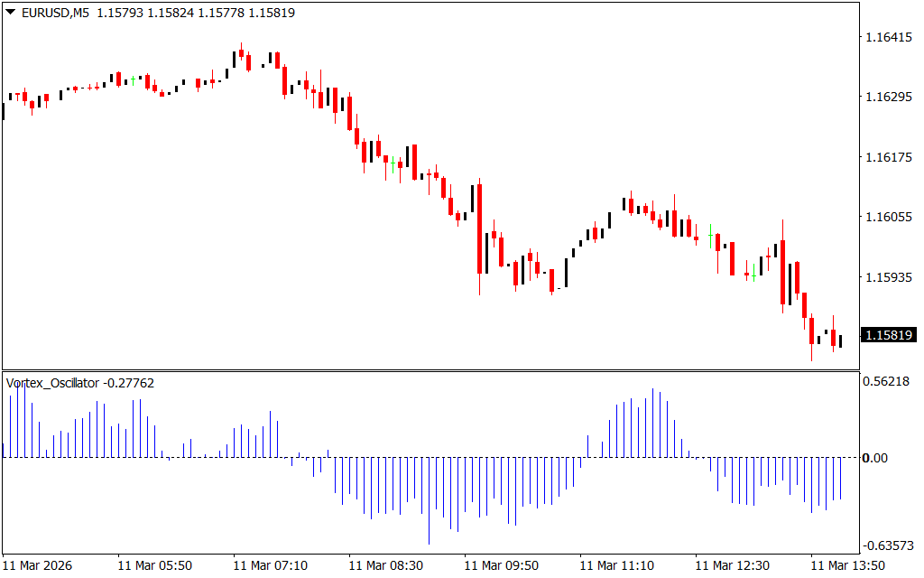Select the current price tag 1.15819
The height and width of the screenshot is (578, 924).
pos(889,335)
